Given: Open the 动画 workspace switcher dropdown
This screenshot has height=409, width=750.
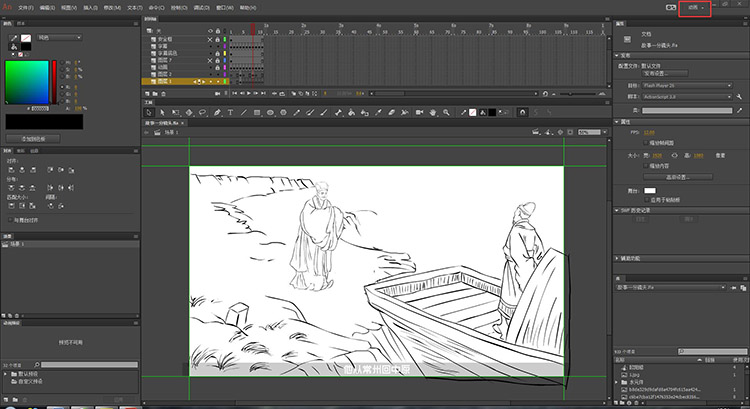Looking at the screenshot, I should (695, 8).
